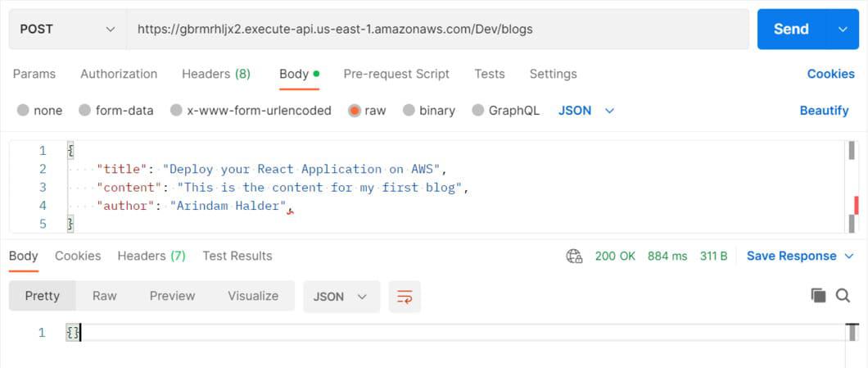Select x-www-form-urlencoded body type
Viewport: 868px width, 368px height.
click(176, 111)
